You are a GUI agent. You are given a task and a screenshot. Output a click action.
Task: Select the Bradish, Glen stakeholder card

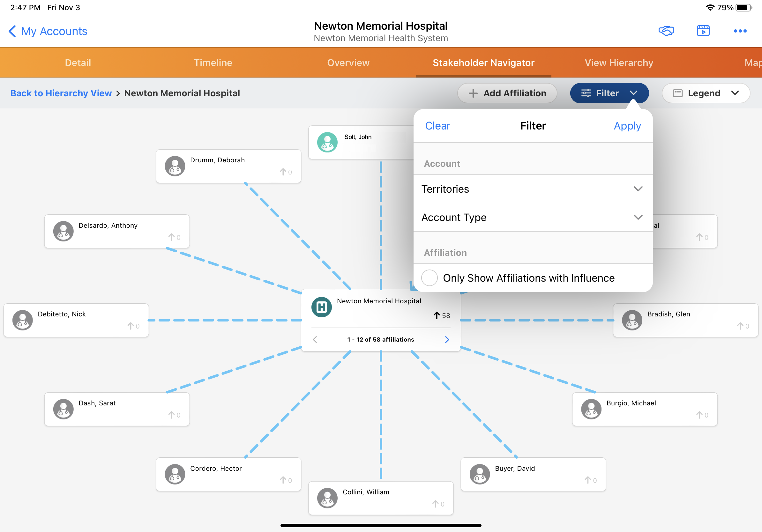click(x=685, y=320)
